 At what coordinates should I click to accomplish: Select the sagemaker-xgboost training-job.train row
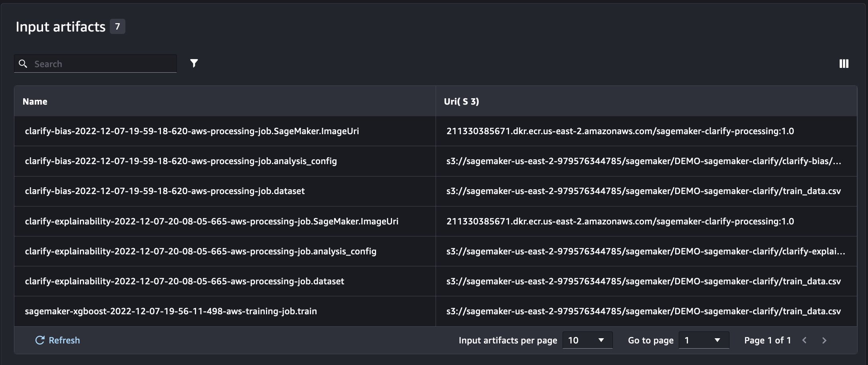pyautogui.click(x=171, y=311)
